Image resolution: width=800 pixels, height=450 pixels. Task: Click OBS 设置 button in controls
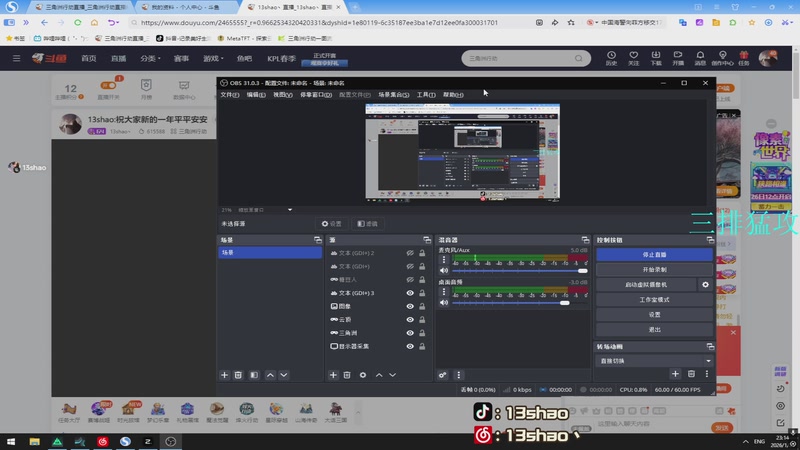(654, 315)
